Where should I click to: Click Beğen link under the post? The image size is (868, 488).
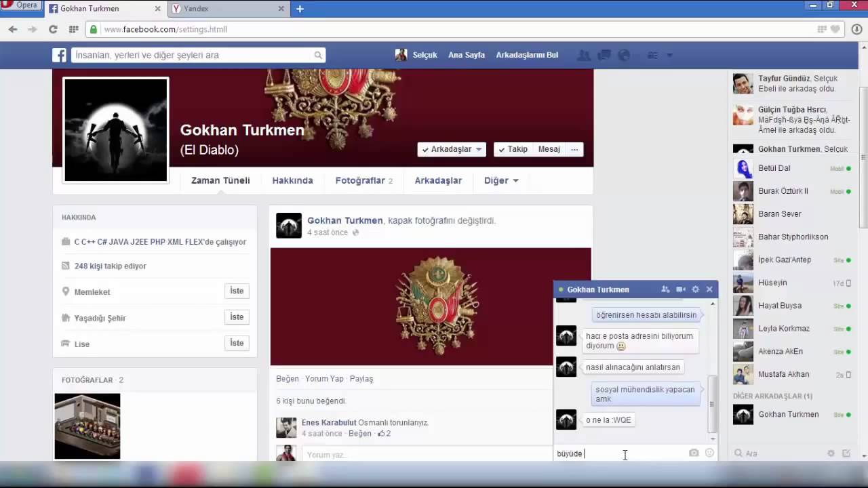click(x=288, y=379)
